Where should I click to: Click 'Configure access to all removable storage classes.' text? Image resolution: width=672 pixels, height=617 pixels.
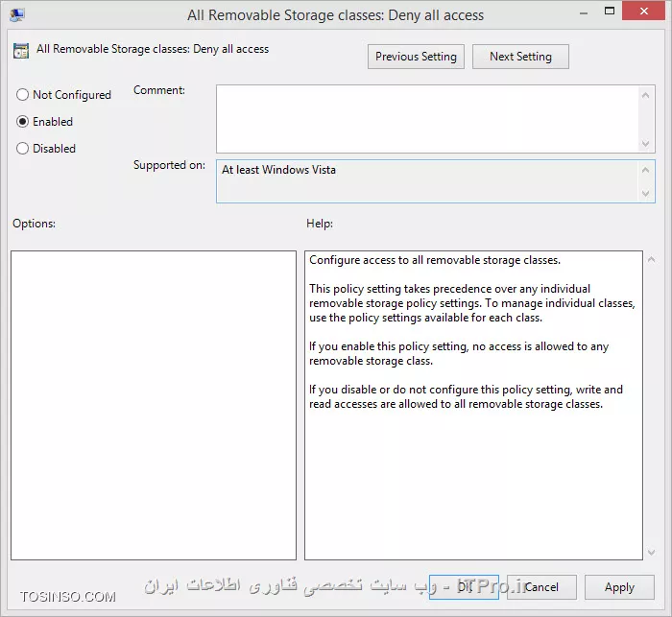pos(435,260)
